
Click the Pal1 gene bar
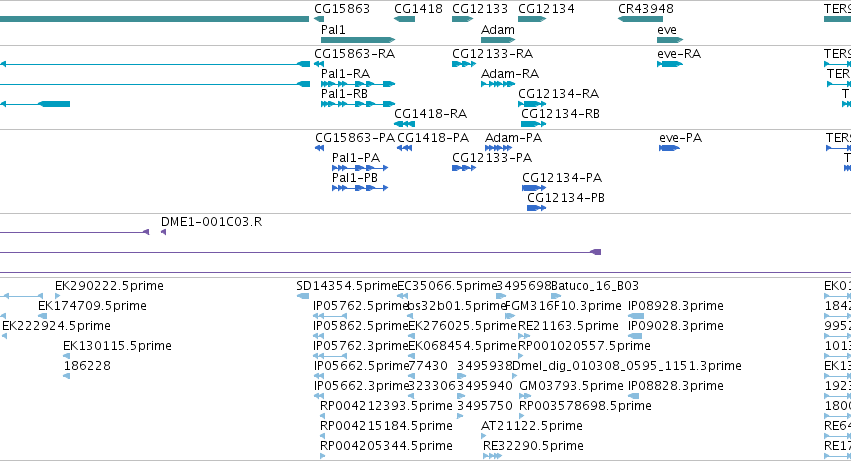[x=358, y=40]
